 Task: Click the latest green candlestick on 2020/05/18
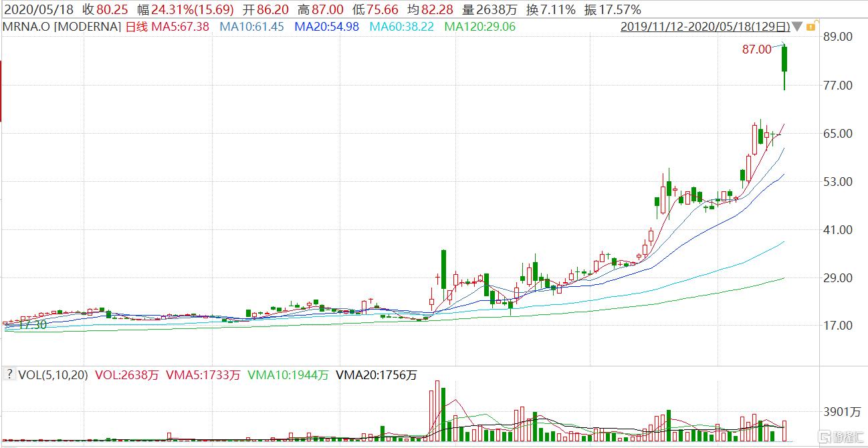tap(784, 68)
